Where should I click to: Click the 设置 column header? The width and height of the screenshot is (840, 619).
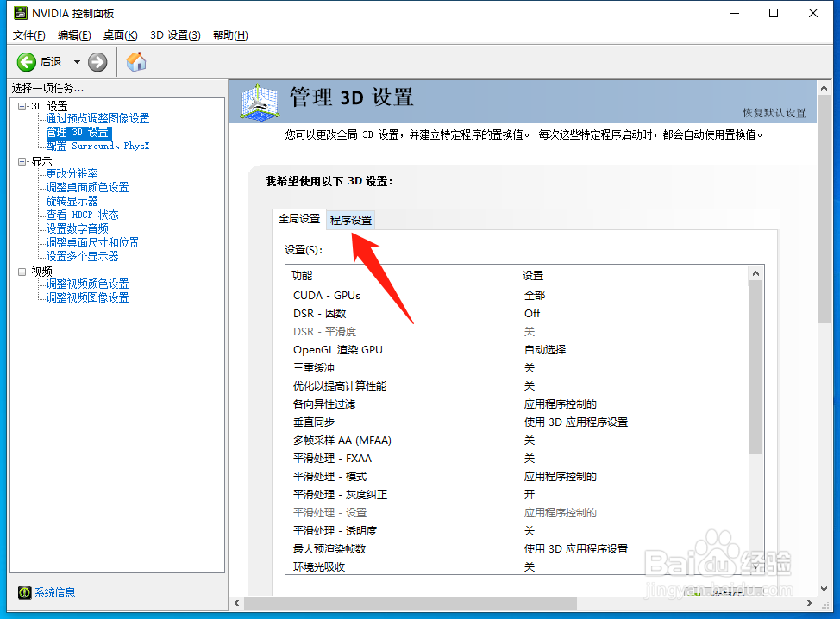633,275
